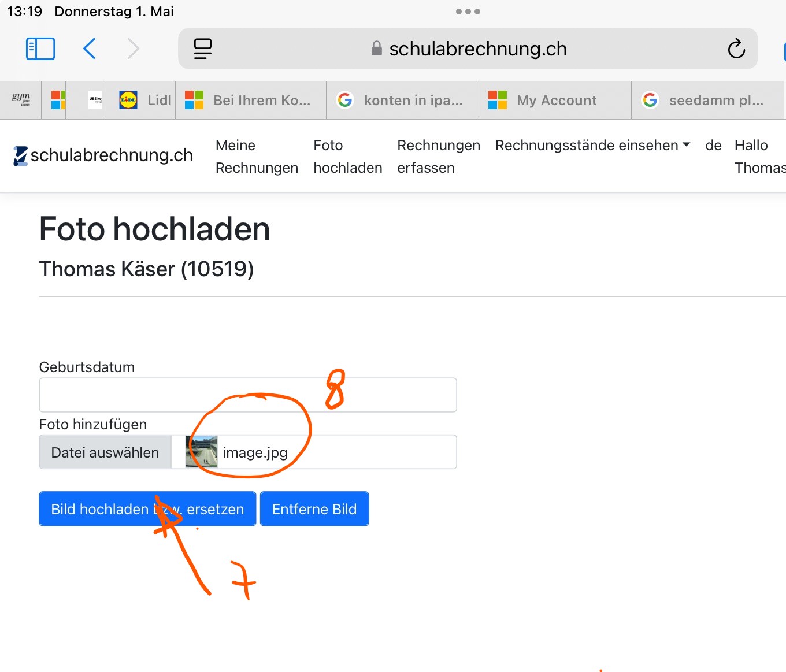
Task: Open 'Rechnungen erfassen' nav item
Action: point(438,156)
